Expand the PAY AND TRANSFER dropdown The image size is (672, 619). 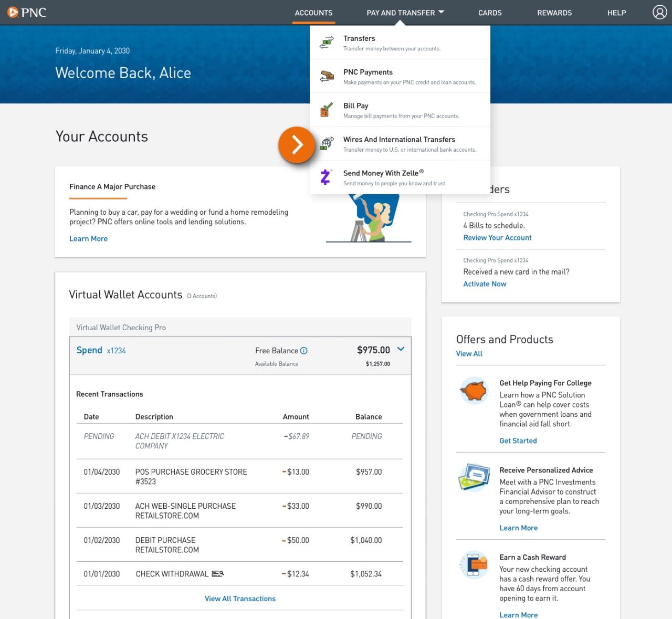coord(405,13)
